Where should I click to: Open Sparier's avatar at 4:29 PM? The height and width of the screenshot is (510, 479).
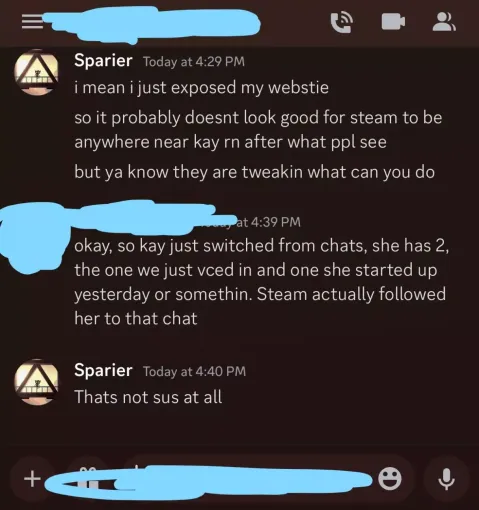click(36, 72)
